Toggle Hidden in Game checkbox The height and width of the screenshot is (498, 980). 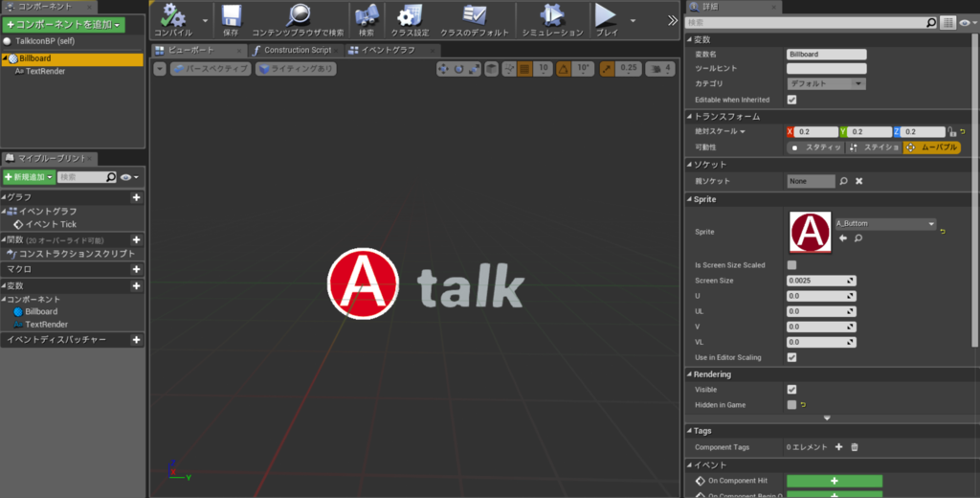[791, 405]
